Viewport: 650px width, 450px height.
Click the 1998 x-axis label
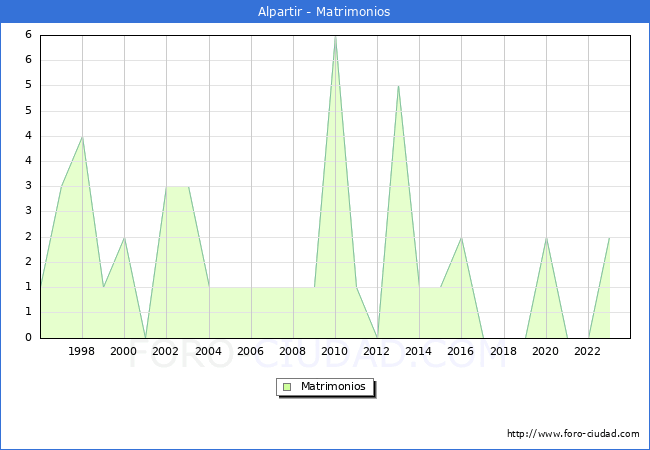click(x=81, y=351)
